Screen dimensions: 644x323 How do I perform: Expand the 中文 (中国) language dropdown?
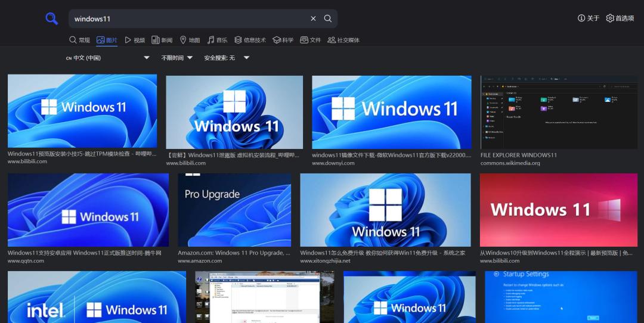click(107, 58)
